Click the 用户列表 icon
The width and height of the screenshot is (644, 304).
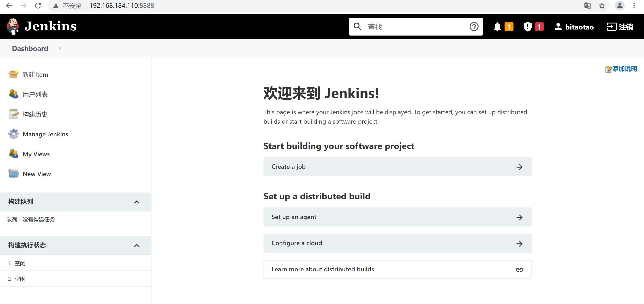(x=13, y=94)
